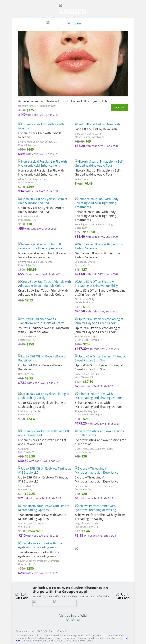Open the Philadelphia Walking Audio Tour image link
The image size is (146, 644).
[x=99, y=164]
